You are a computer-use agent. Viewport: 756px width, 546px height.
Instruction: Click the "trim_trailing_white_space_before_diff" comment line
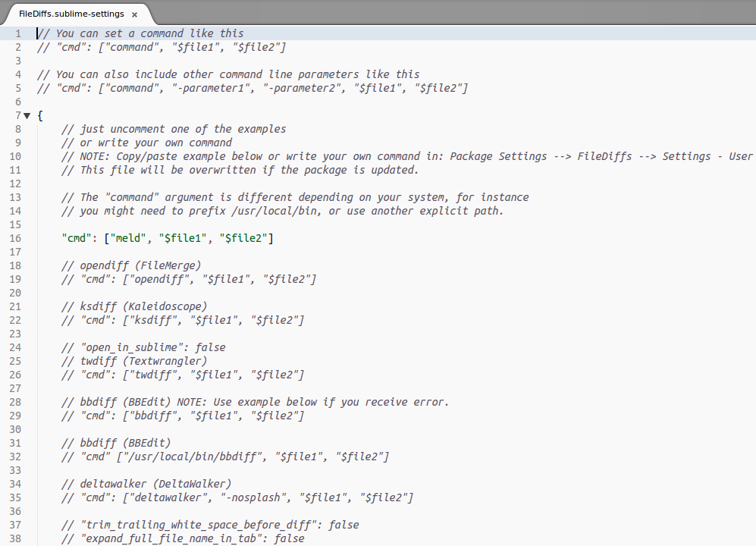coord(210,525)
